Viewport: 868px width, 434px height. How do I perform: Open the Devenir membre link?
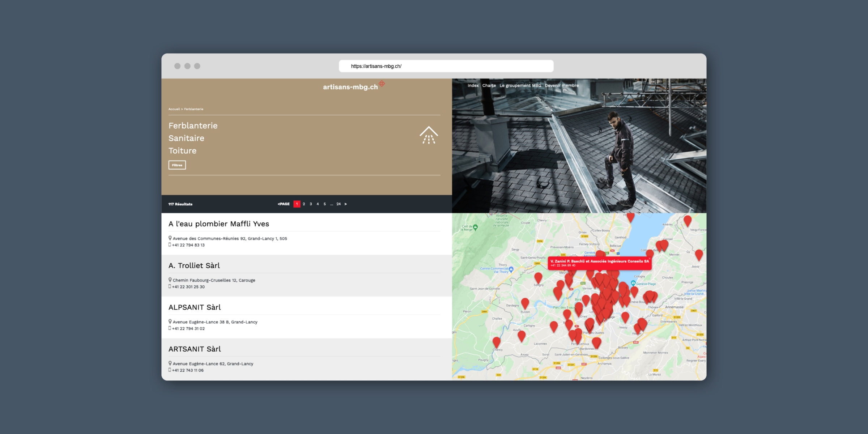[x=562, y=86]
